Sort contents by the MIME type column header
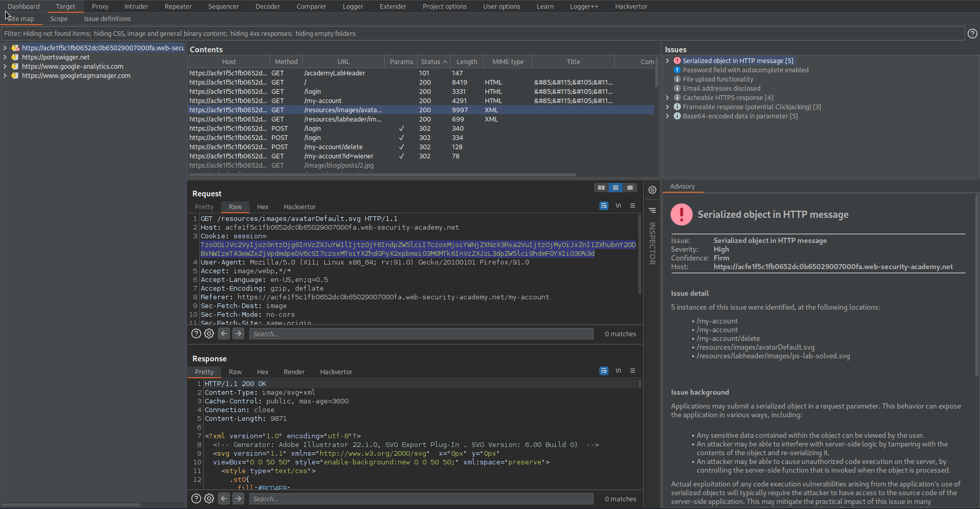Screen dimensions: 980x509 tap(508, 62)
